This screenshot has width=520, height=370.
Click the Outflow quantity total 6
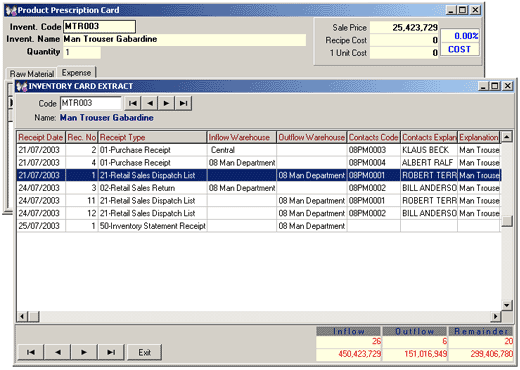414,341
